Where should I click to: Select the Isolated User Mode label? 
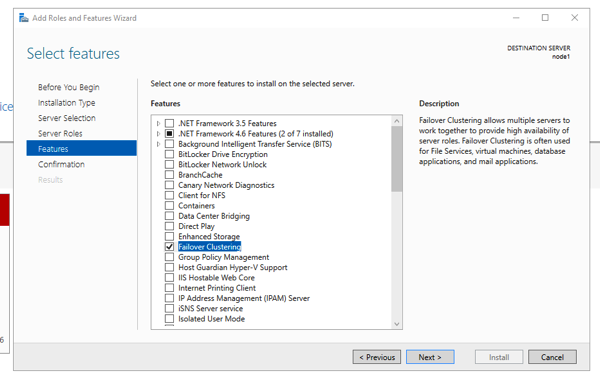pos(212,319)
